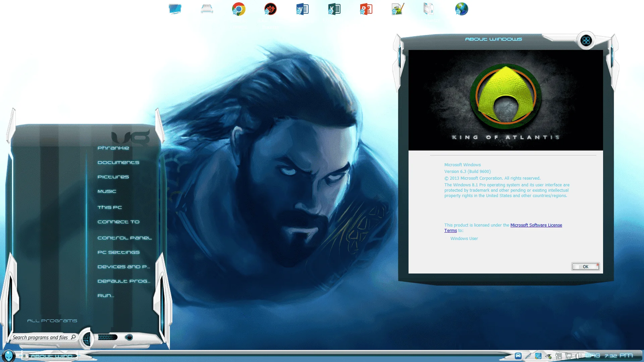The image size is (644, 362).
Task: Open the globe desktop shortcut
Action: pyautogui.click(x=462, y=9)
